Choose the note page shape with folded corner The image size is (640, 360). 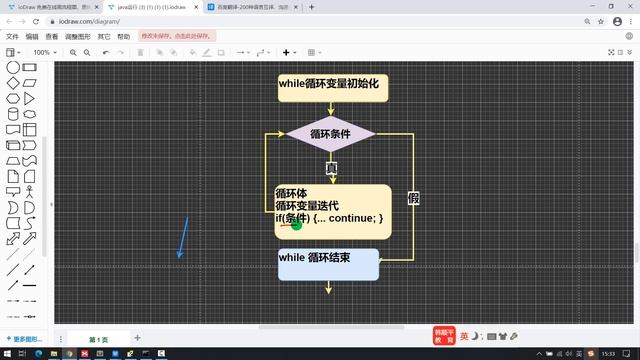pos(13,177)
